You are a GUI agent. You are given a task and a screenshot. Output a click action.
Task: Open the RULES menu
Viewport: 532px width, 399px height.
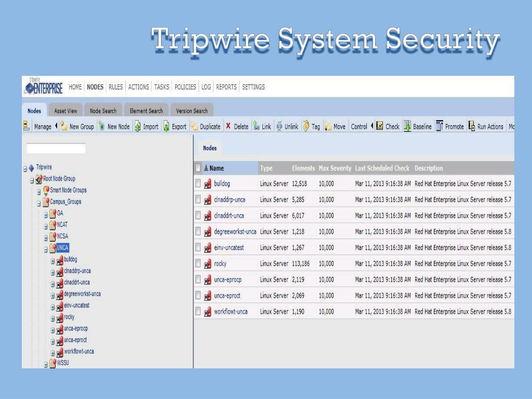116,87
